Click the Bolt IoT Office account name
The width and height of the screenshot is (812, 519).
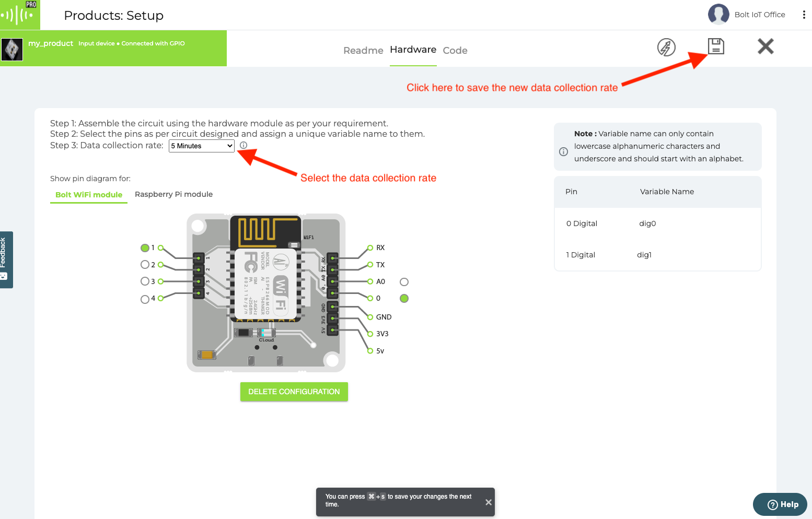click(760, 15)
